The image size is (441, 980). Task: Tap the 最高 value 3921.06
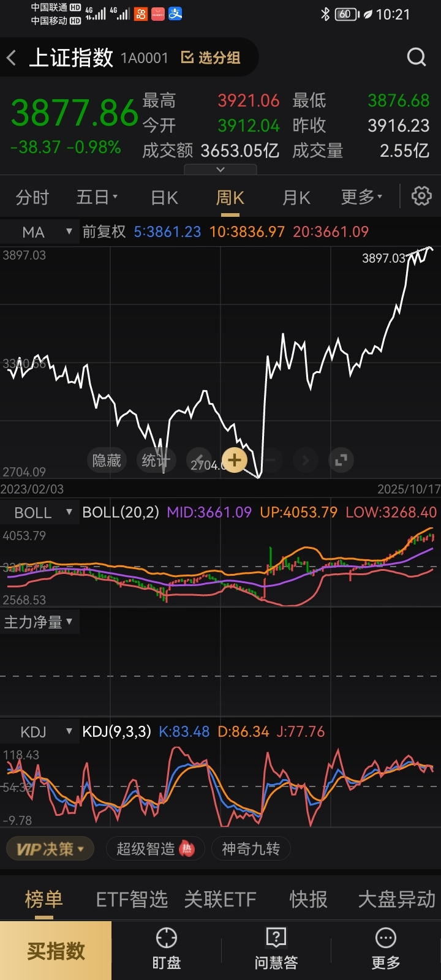coord(249,100)
